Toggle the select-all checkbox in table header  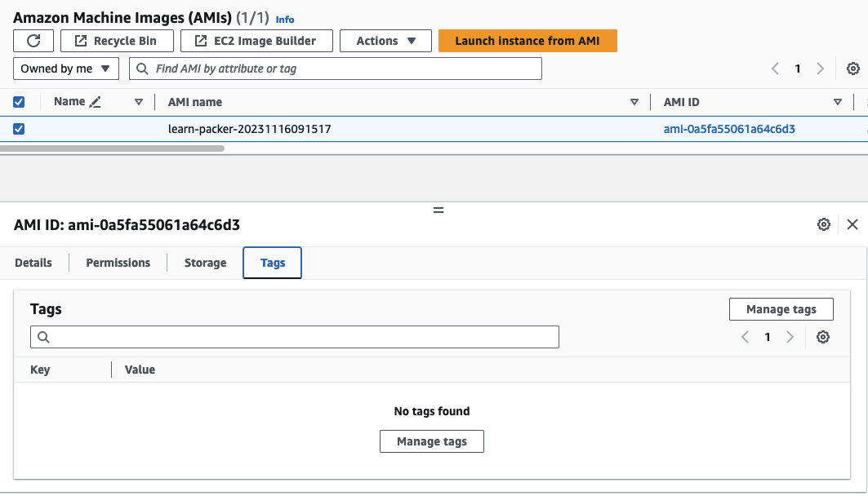[19, 102]
